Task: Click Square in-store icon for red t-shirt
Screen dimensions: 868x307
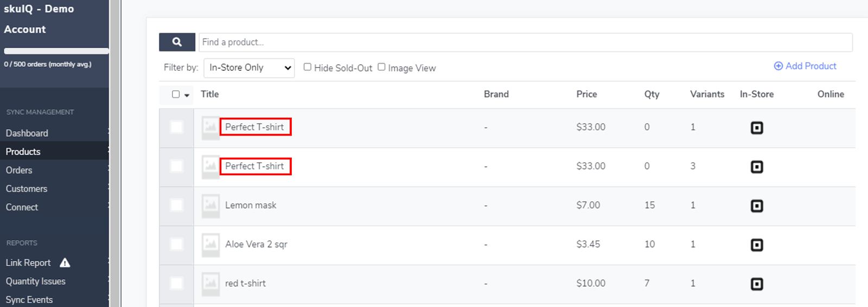Action: pyautogui.click(x=757, y=284)
